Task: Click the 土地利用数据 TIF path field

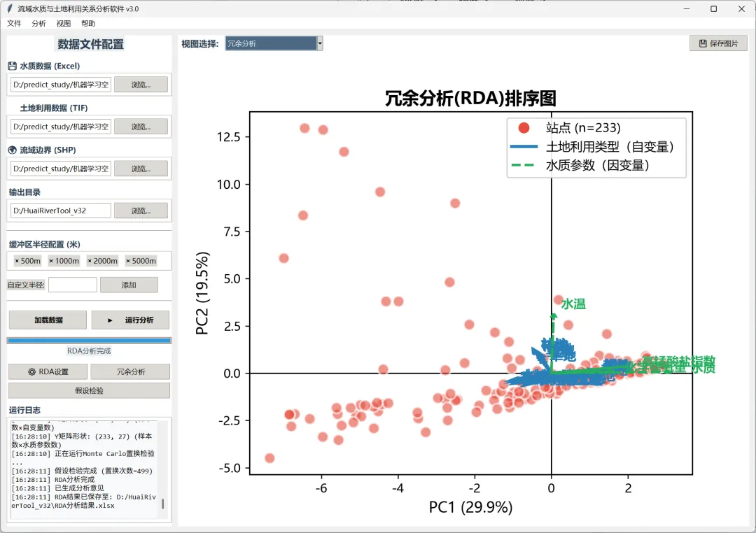Action: [61, 127]
